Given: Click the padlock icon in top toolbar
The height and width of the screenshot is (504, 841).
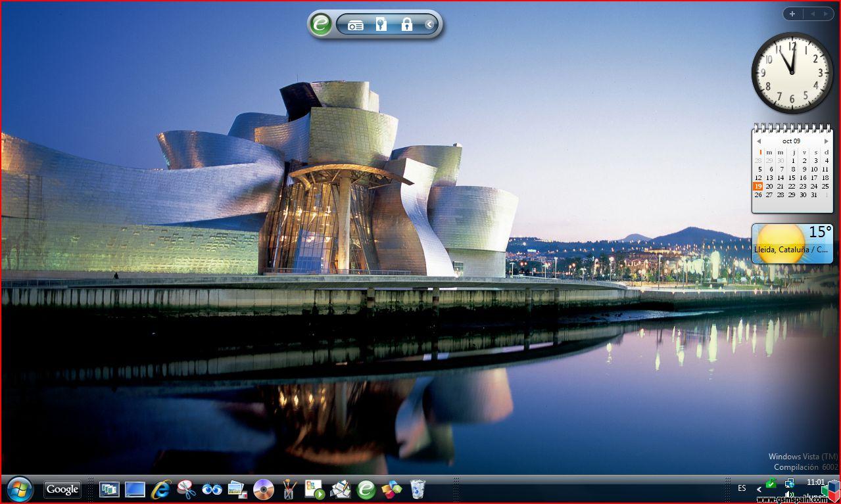Looking at the screenshot, I should pos(406,25).
